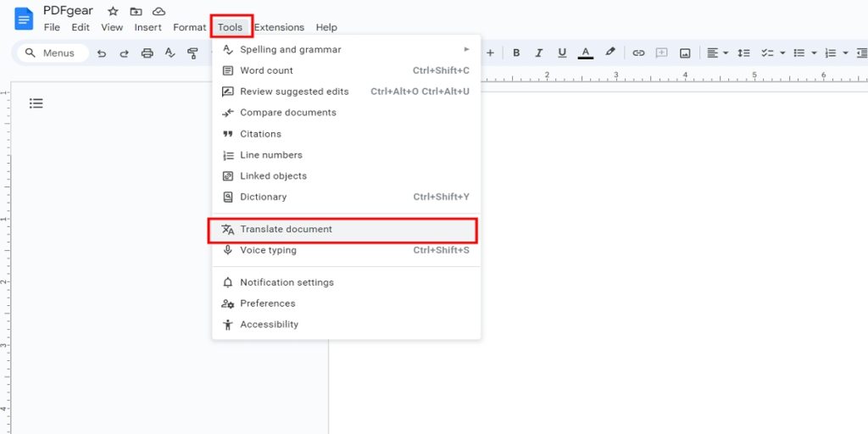Open the Help menu
This screenshot has height=434, width=868.
pos(326,27)
